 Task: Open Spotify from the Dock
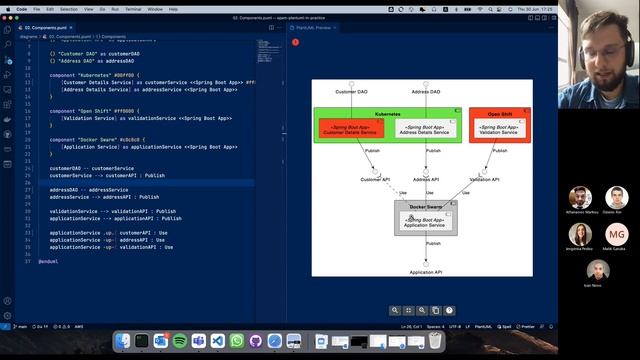tap(180, 341)
